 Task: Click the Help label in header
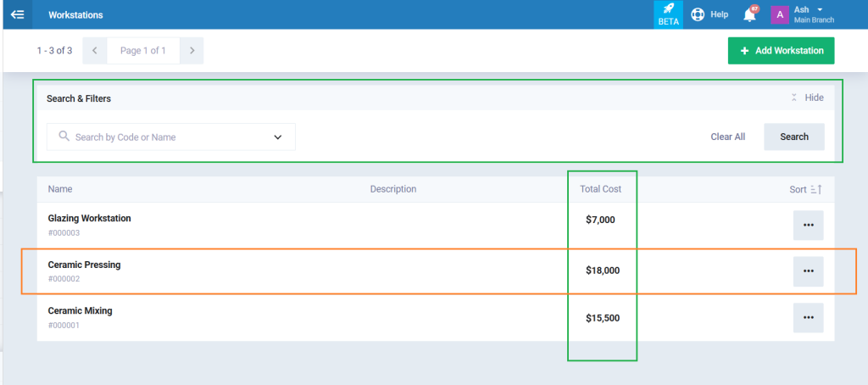pos(719,14)
